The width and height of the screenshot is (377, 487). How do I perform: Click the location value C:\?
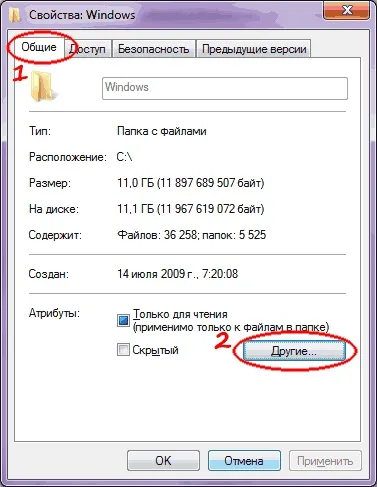tap(124, 157)
